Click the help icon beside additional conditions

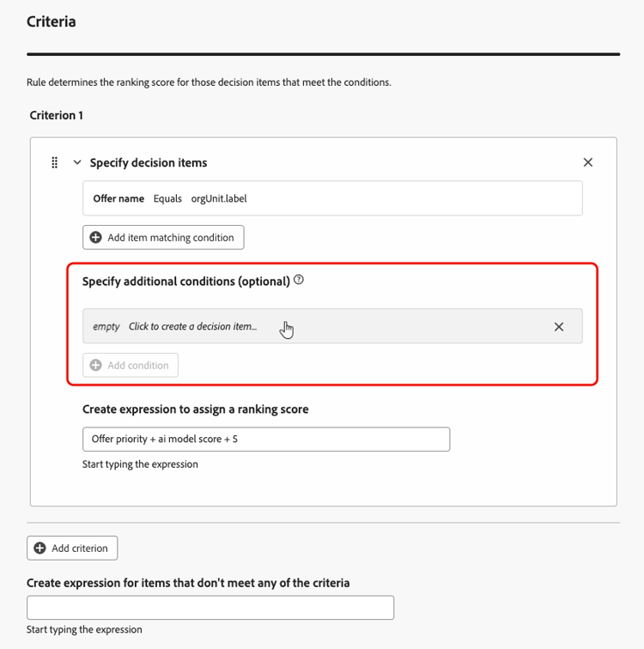(x=299, y=280)
